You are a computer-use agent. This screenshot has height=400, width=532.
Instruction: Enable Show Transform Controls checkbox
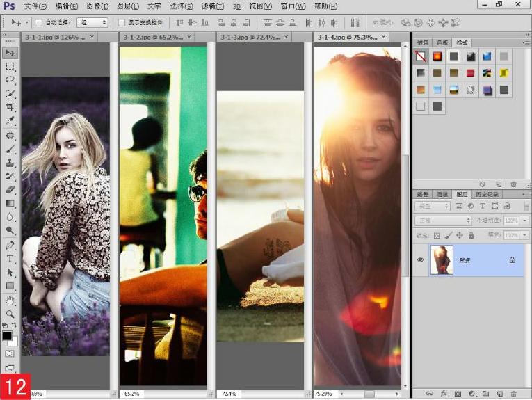click(122, 23)
